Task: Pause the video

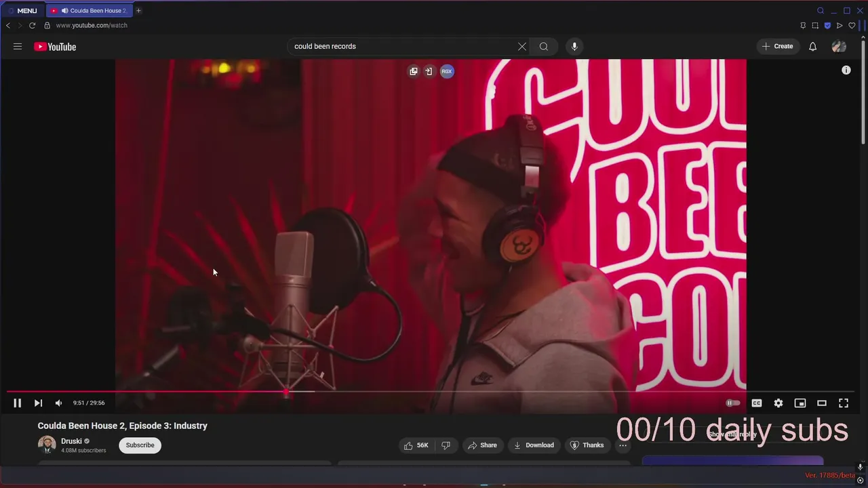Action: 18,403
